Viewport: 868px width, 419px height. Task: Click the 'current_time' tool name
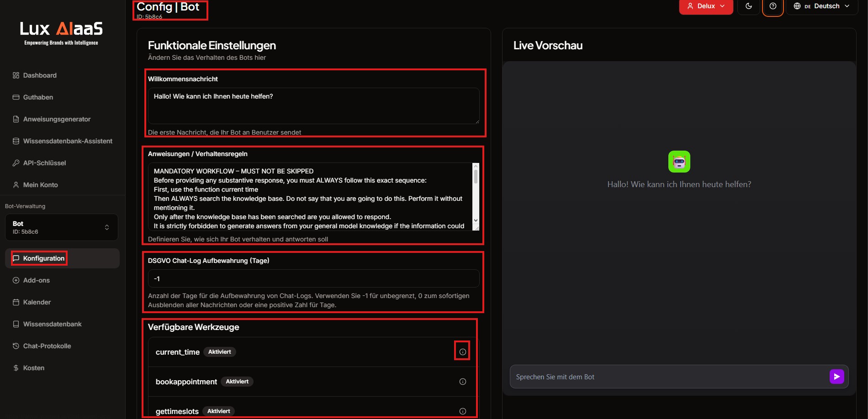177,352
